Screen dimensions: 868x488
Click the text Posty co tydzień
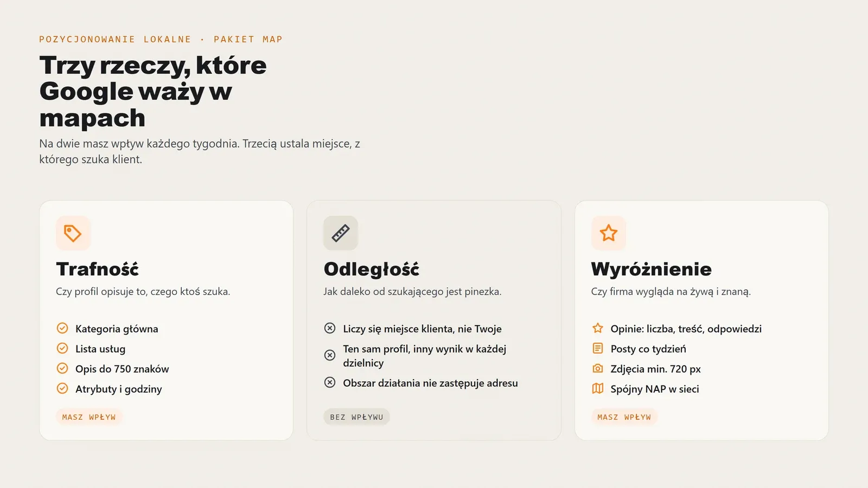click(648, 349)
